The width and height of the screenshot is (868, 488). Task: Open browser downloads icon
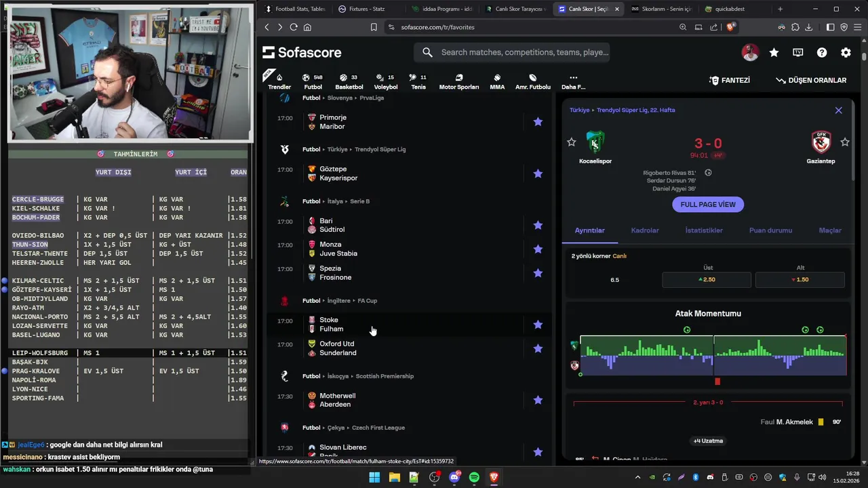(808, 27)
